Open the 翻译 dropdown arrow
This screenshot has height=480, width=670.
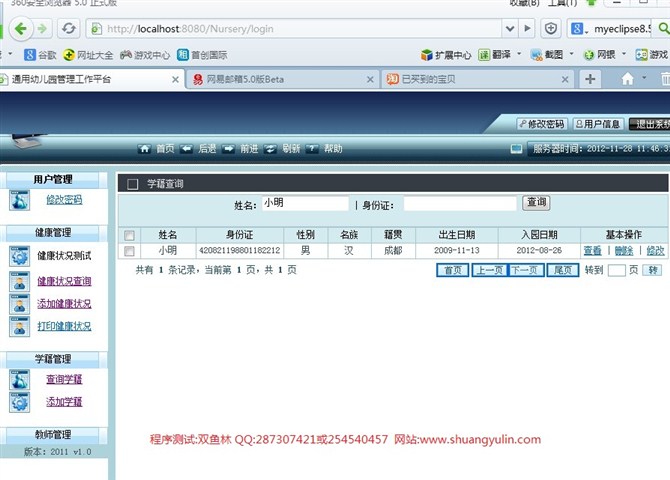point(519,54)
